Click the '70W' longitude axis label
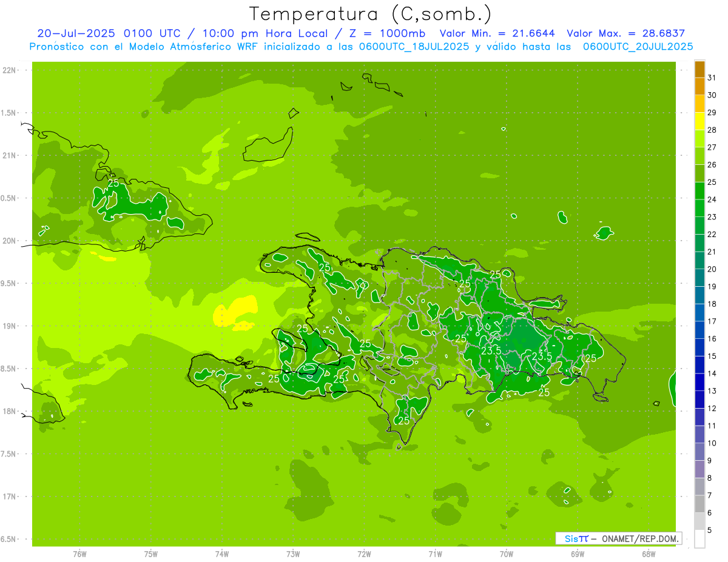This screenshot has height=562, width=728. (507, 554)
